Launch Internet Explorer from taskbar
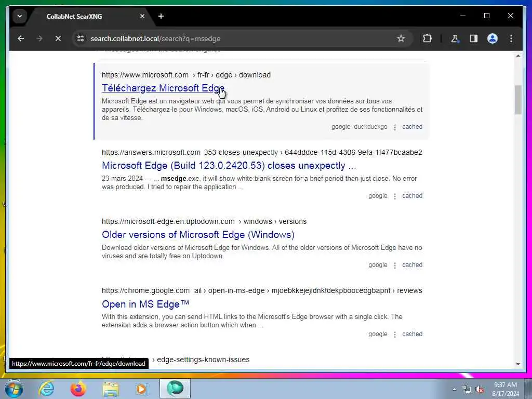 46,389
